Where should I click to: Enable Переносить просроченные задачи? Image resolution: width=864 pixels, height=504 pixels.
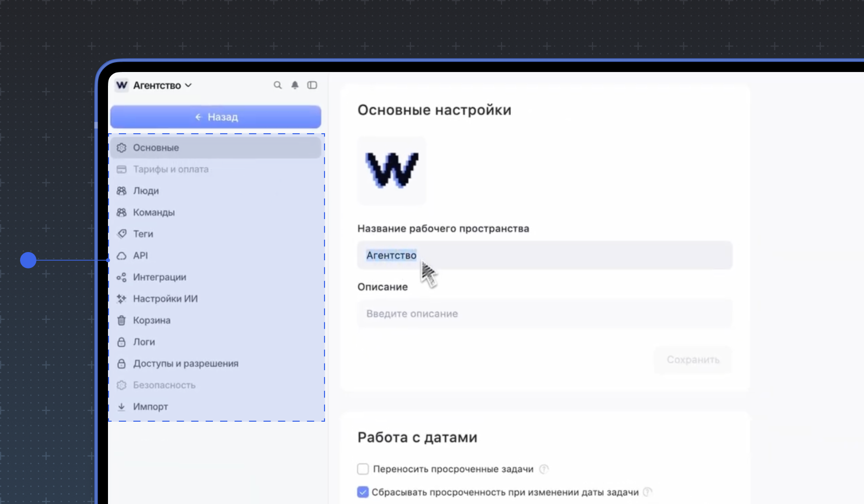[x=363, y=469]
